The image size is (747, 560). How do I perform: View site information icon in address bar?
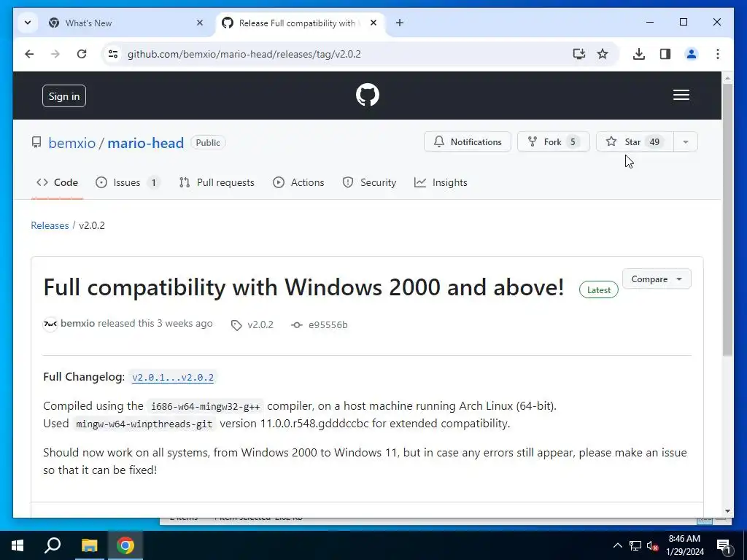(x=113, y=54)
